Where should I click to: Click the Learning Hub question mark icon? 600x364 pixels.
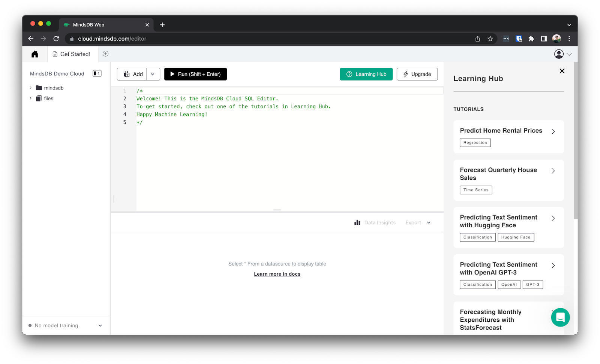349,74
